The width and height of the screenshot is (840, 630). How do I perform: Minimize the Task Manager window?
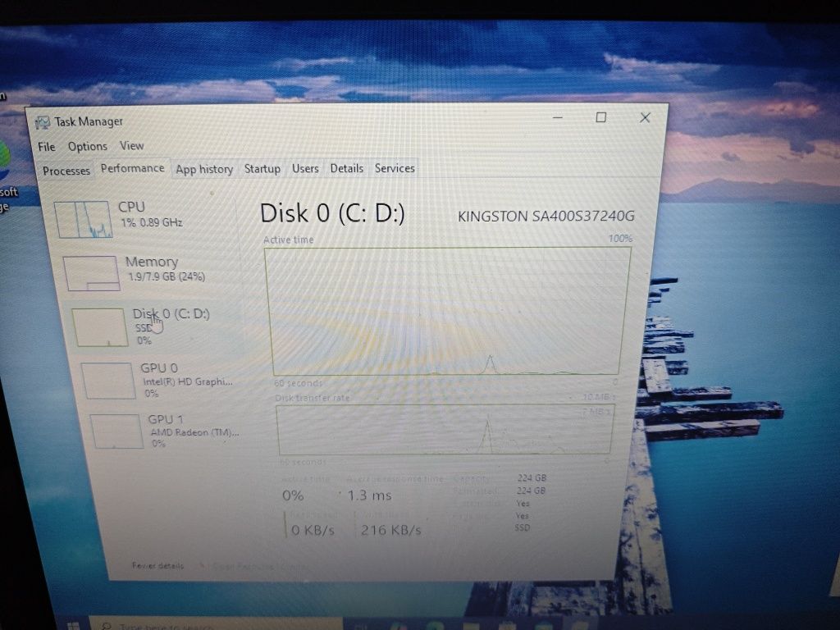558,117
